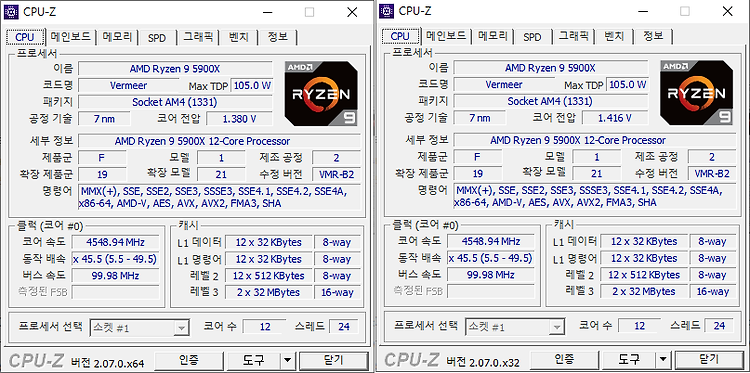Click Socket AM4 (1331) in right window
The image size is (750, 373).
551,101
